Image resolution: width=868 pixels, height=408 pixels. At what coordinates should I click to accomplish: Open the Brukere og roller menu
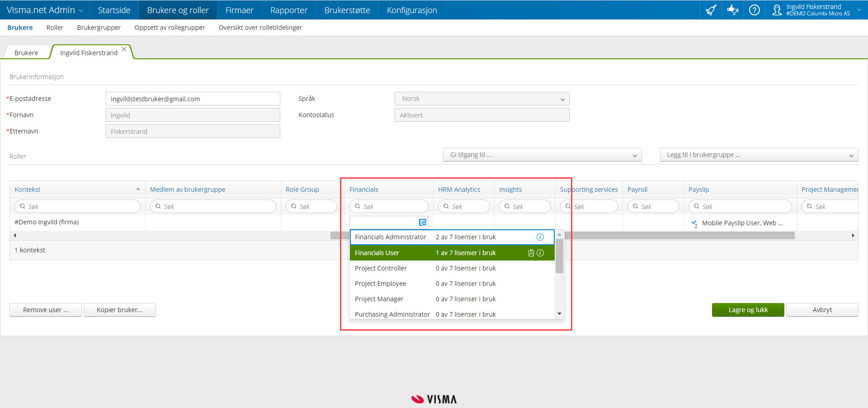[178, 10]
